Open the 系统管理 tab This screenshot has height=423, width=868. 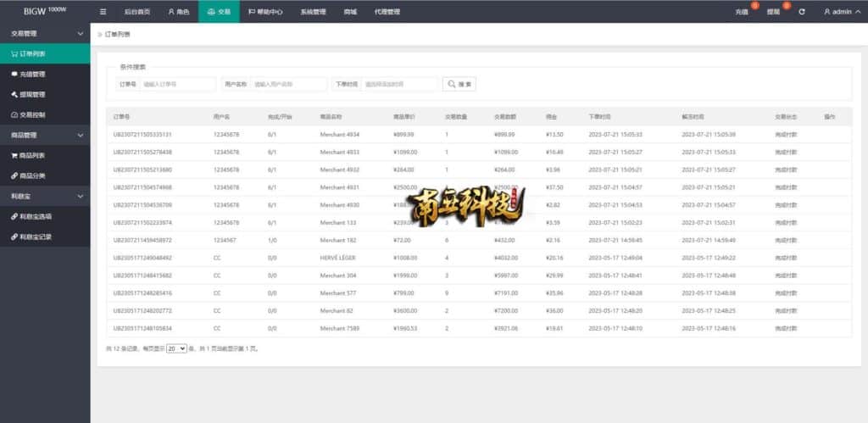313,12
